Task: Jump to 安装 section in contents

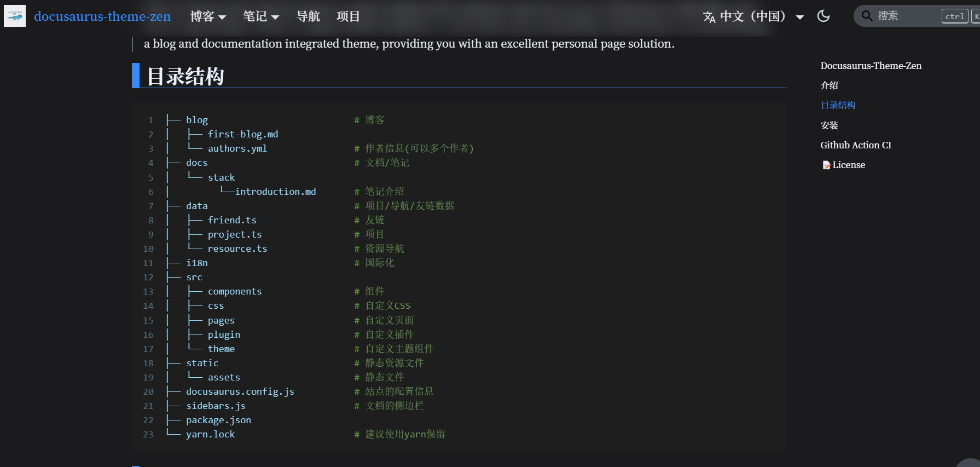Action: [x=829, y=125]
